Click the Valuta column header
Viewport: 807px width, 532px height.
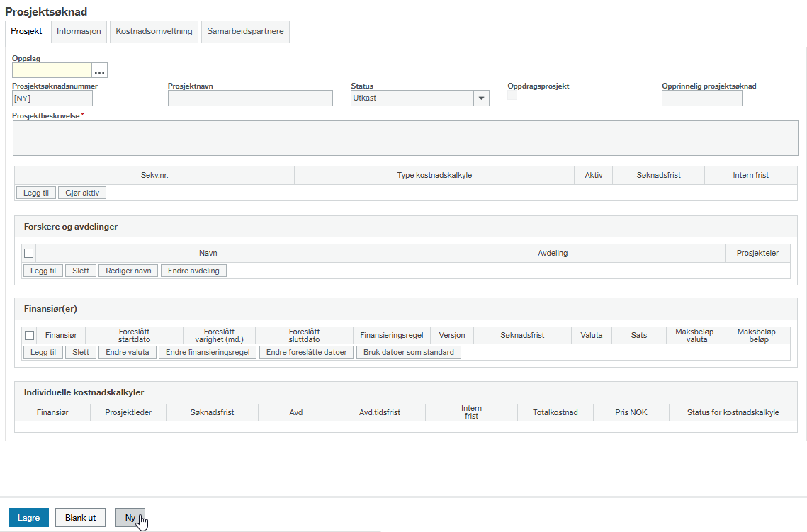pyautogui.click(x=592, y=336)
